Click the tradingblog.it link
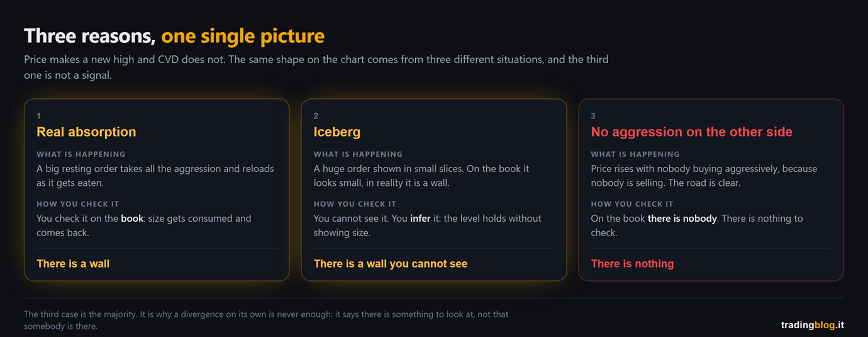The image size is (868, 337). click(812, 325)
